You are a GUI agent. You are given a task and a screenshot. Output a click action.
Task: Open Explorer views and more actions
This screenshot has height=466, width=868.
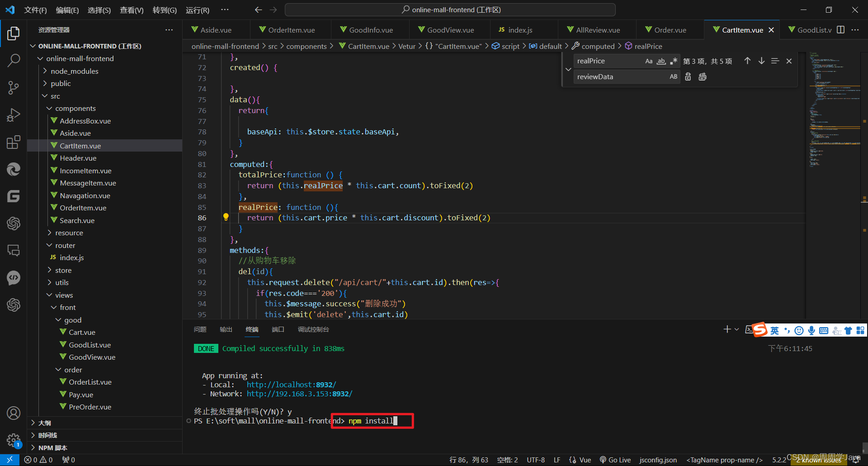point(169,30)
